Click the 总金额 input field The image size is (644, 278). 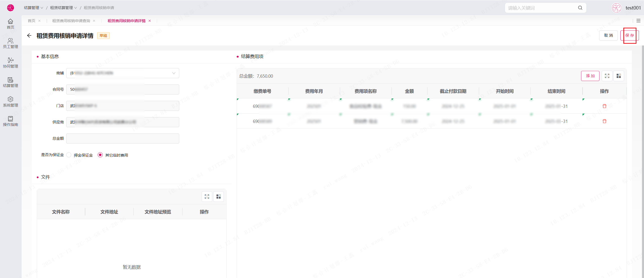pyautogui.click(x=123, y=138)
